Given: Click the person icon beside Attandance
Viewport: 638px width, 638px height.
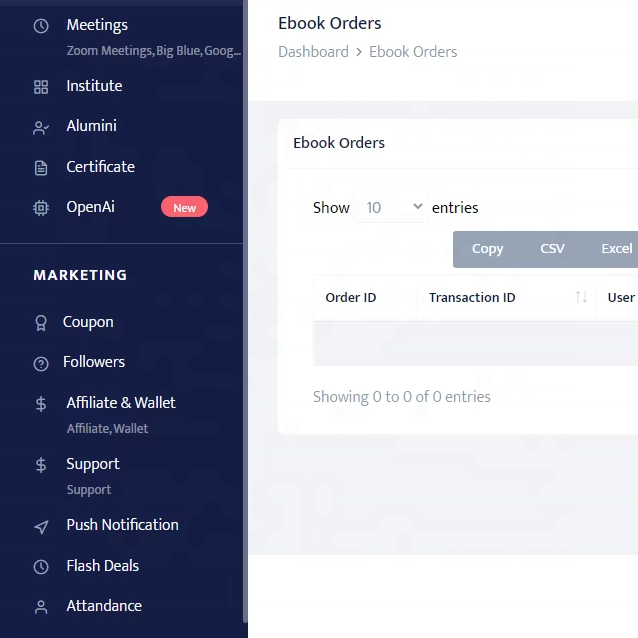Looking at the screenshot, I should [x=41, y=607].
